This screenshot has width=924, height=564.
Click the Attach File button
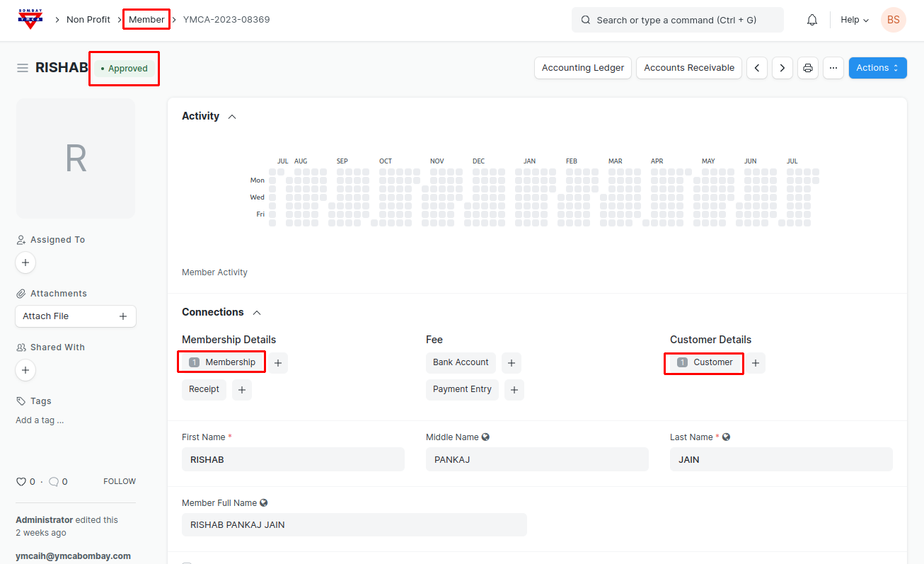(75, 316)
